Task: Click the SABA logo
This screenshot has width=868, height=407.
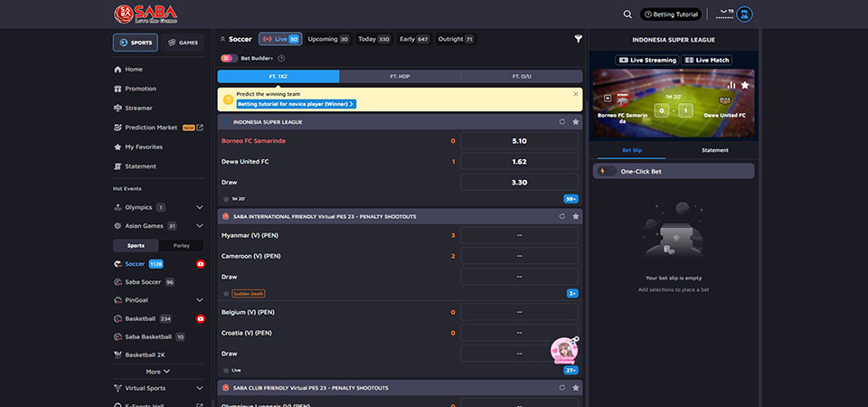Action: point(146,14)
